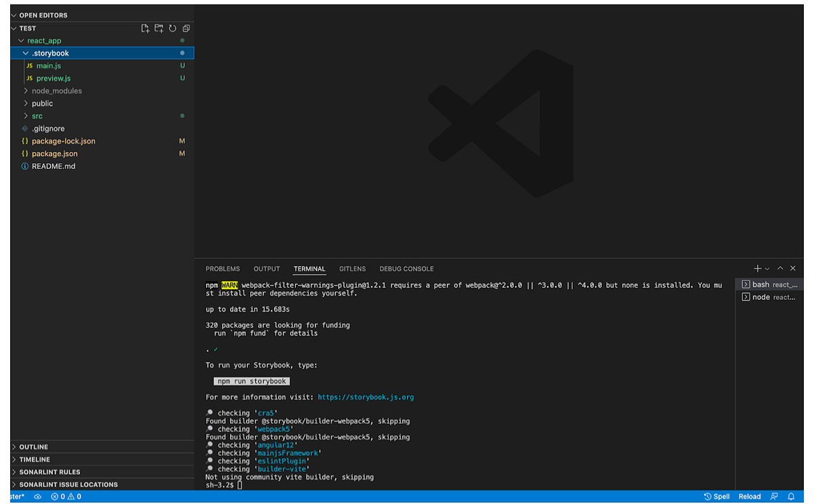Viewport: 814px width, 504px height.
Task: Select the bash react_app terminal
Action: pos(770,285)
